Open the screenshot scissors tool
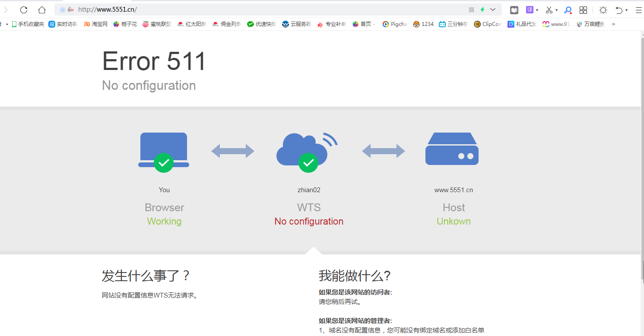This screenshot has width=644, height=336. (549, 10)
